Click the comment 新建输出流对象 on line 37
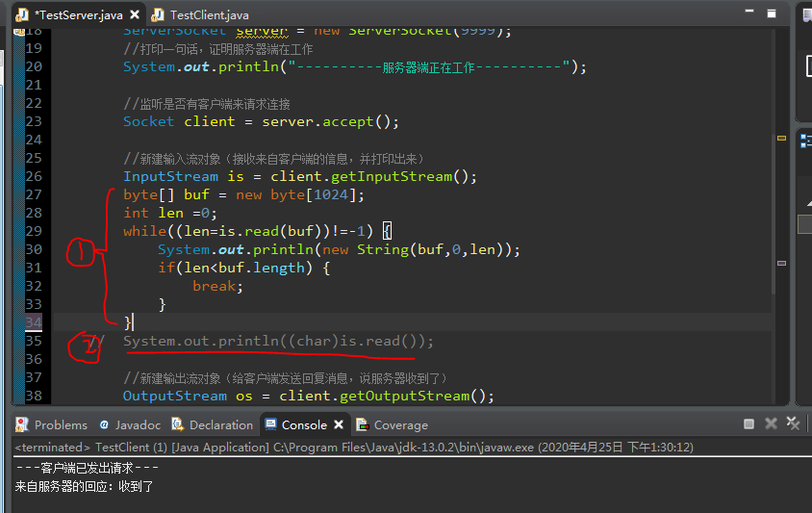Image resolution: width=812 pixels, height=513 pixels. point(286,377)
